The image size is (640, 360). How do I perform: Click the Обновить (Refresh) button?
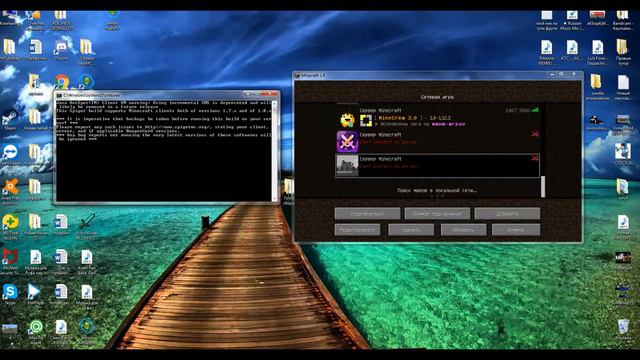coord(463,230)
